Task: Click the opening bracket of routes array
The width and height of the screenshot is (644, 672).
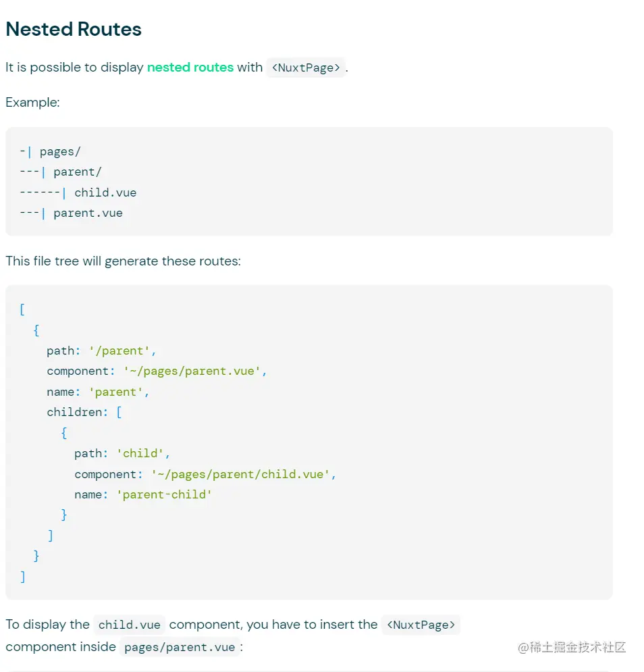Action: (22, 309)
